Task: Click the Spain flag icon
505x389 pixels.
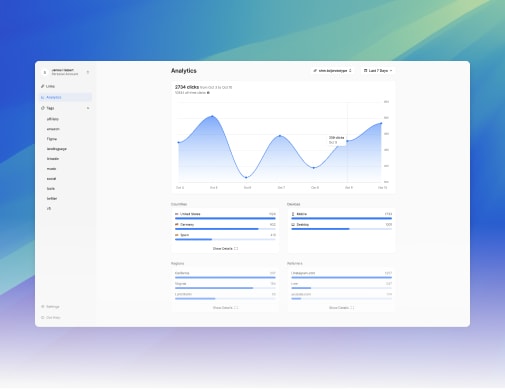Action: [177, 235]
